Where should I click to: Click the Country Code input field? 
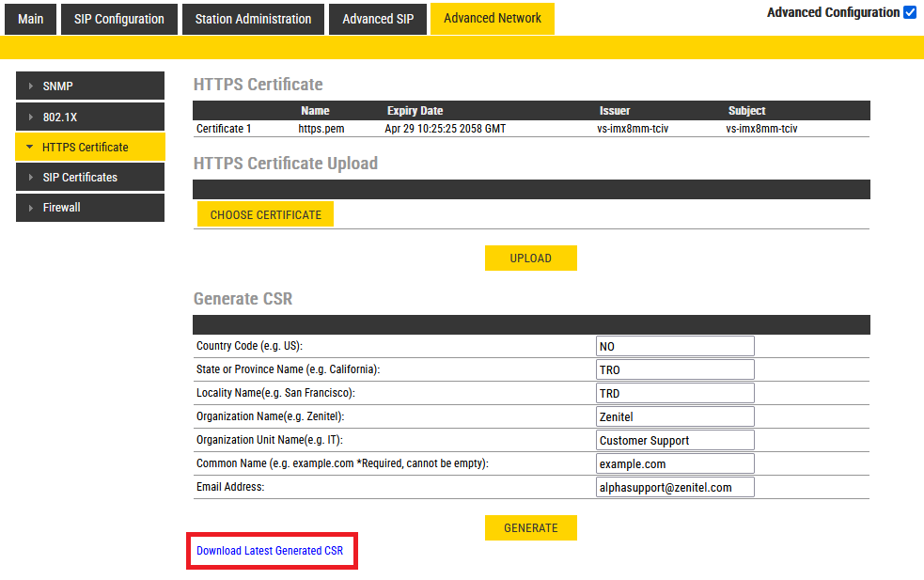675,347
